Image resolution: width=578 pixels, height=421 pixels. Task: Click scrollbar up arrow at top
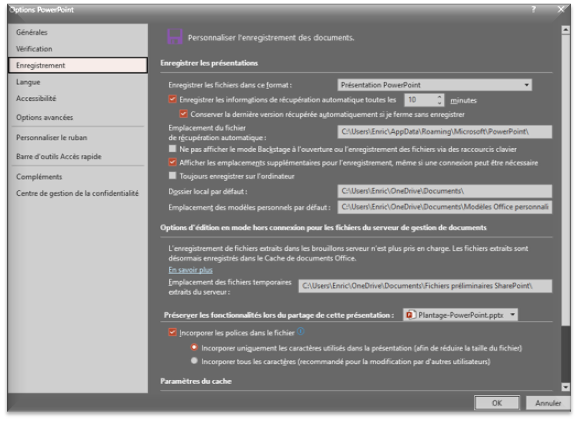point(565,30)
